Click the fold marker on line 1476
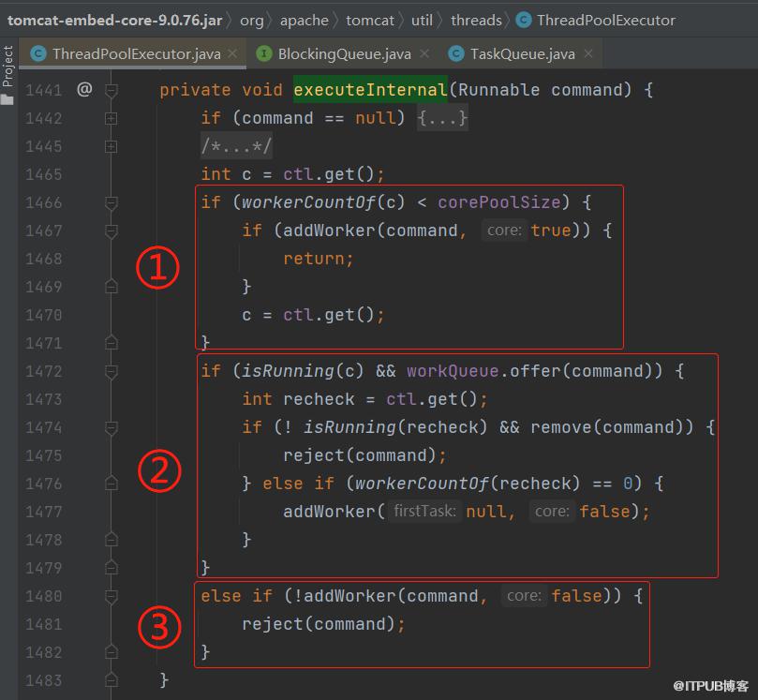 click(111, 484)
